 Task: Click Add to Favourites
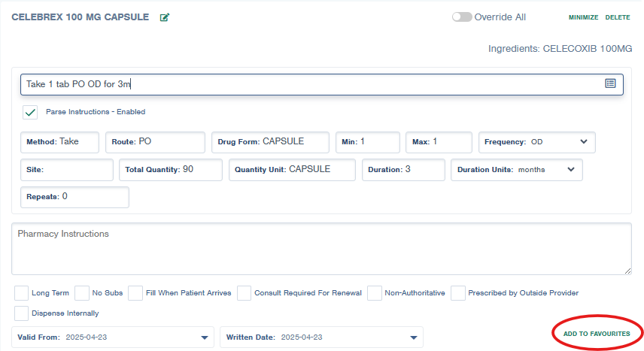[596, 333]
